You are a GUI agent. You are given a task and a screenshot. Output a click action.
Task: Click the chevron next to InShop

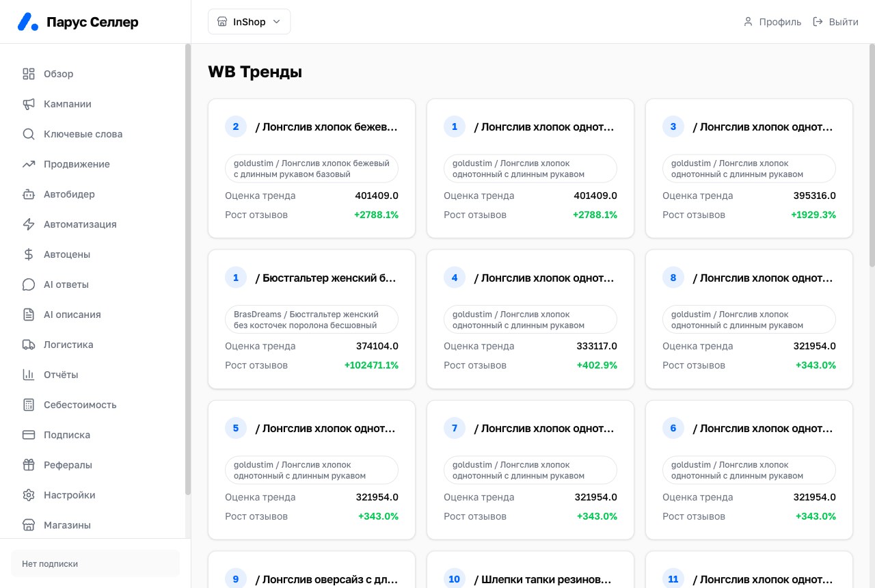[x=277, y=22]
